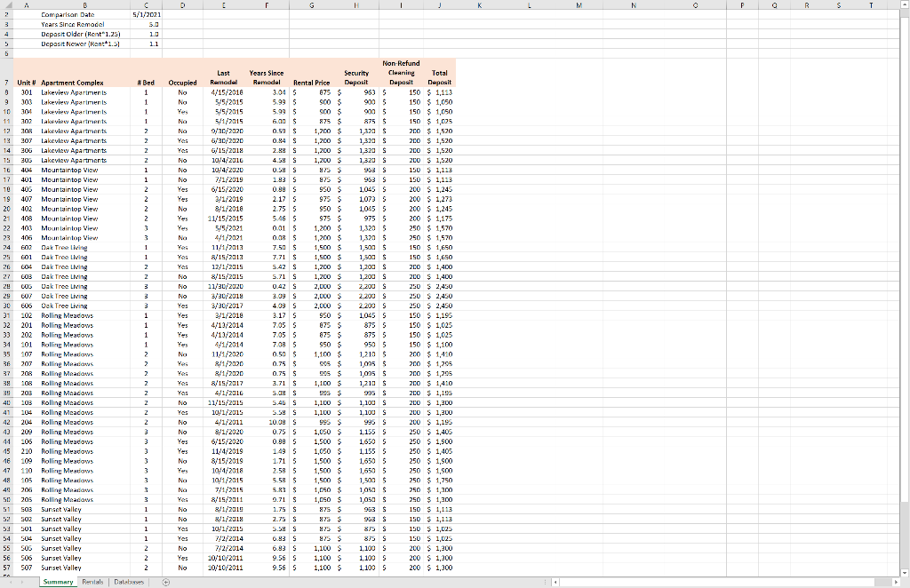Select 'Oak Tree Living' for unit 607
This screenshot has width=910, height=588.
tap(84, 297)
